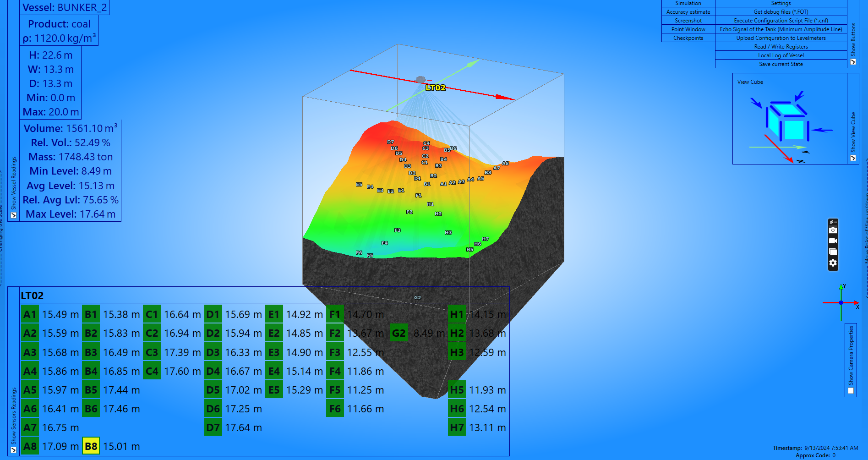868x460 pixels.
Task: Toggle the Show Sensors Readings checkbox
Action: (14, 450)
